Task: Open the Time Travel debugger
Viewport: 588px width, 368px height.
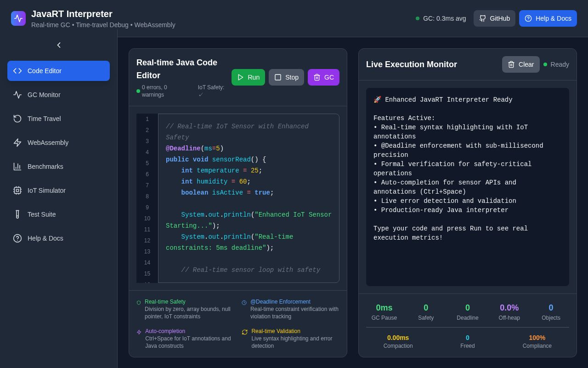Action: point(58,119)
